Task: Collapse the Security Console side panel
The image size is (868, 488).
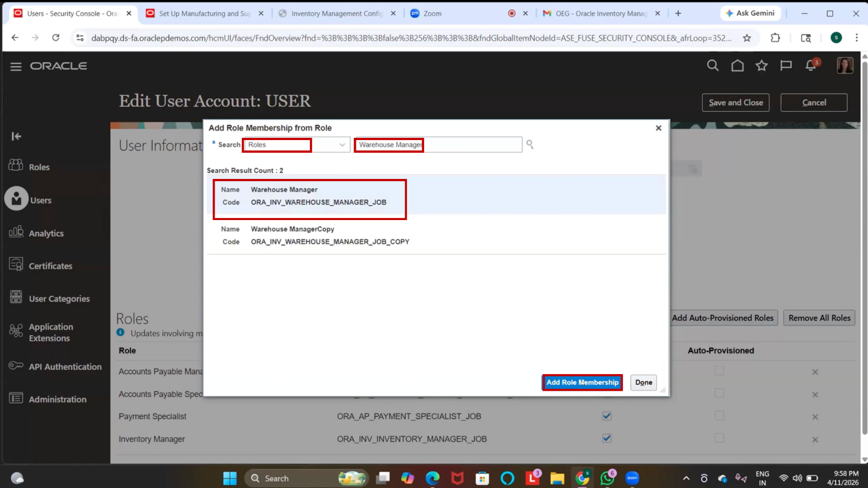Action: [16, 136]
